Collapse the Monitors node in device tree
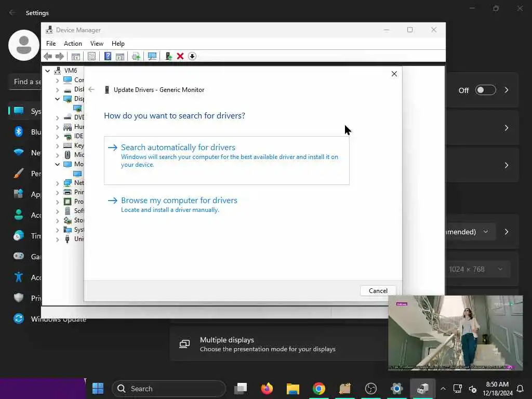The image size is (532, 399). coord(57,164)
